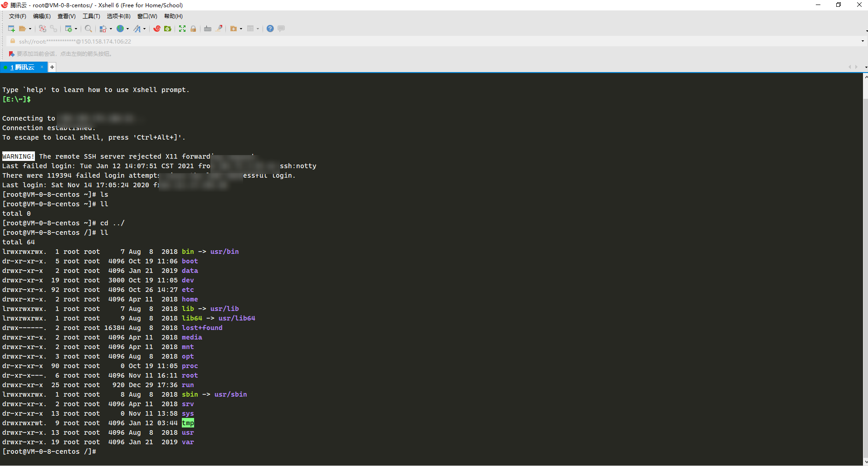This screenshot has height=466, width=868.
Task: Click the etc directory name
Action: coord(188,290)
